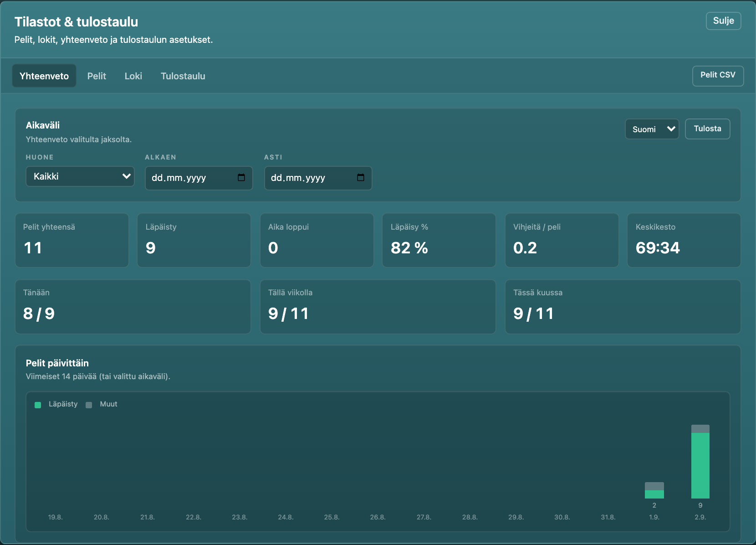Export games with Pelit CSV button
The width and height of the screenshot is (756, 545).
[718, 75]
